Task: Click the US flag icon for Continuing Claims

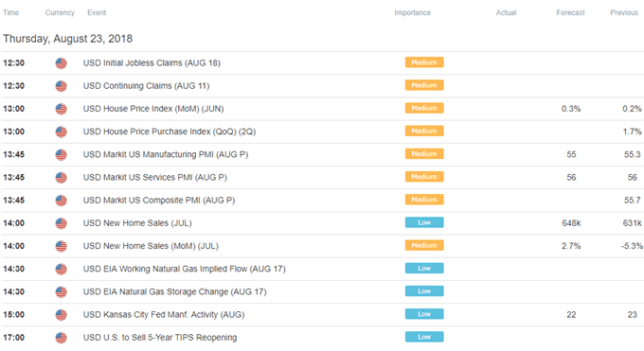Action: [x=62, y=86]
